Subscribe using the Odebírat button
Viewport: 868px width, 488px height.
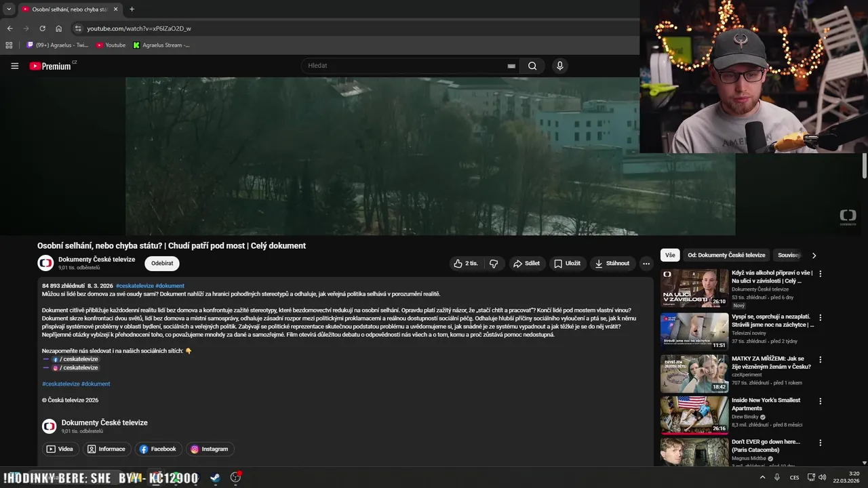point(162,264)
